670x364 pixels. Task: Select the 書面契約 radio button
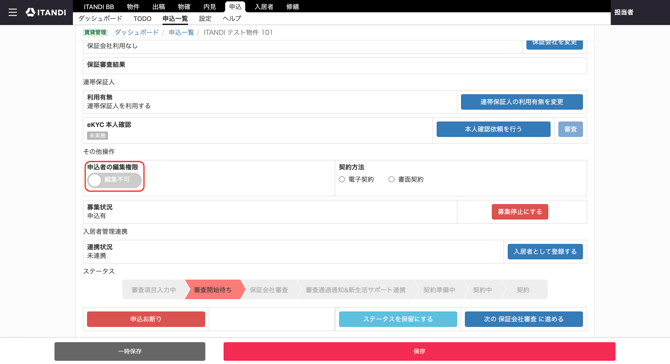tap(391, 179)
